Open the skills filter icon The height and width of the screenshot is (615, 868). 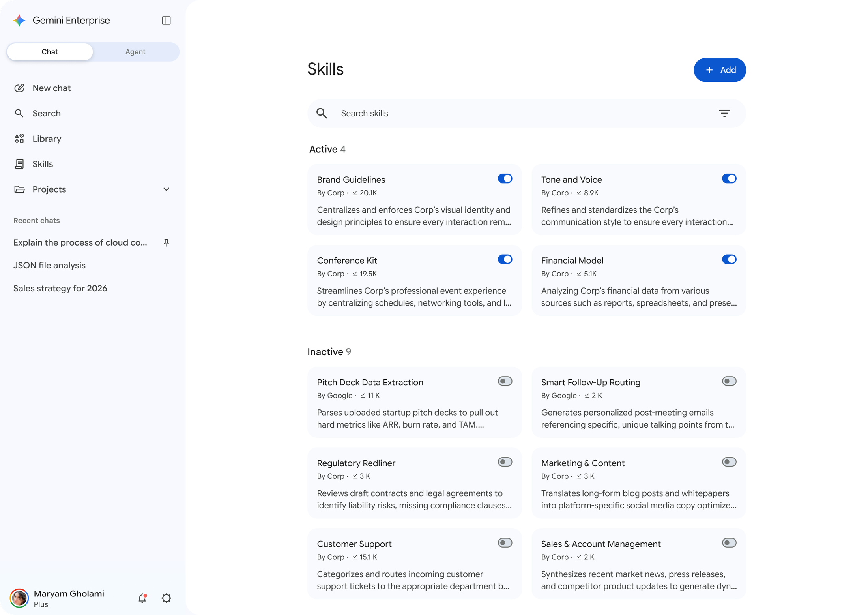724,113
